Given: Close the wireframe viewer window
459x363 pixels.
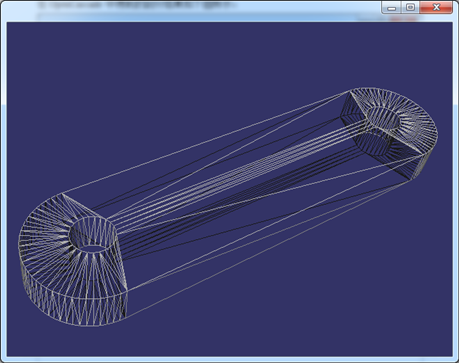Looking at the screenshot, I should (x=436, y=7).
